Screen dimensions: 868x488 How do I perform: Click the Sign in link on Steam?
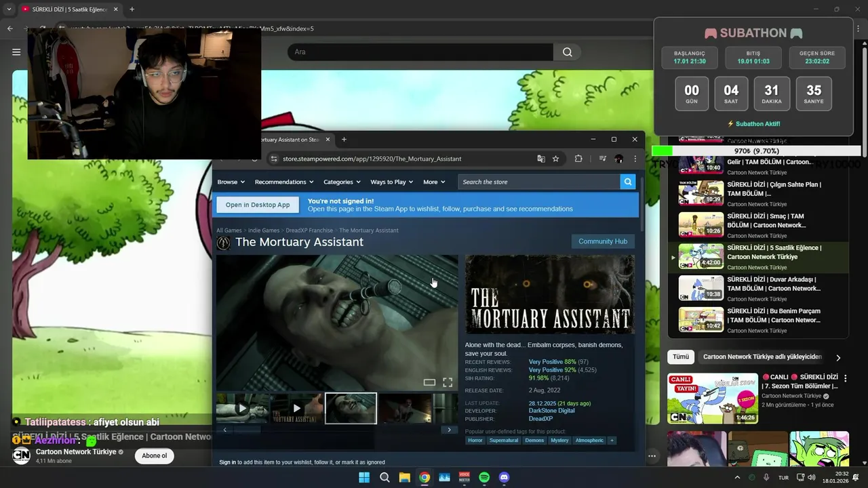[228, 462]
